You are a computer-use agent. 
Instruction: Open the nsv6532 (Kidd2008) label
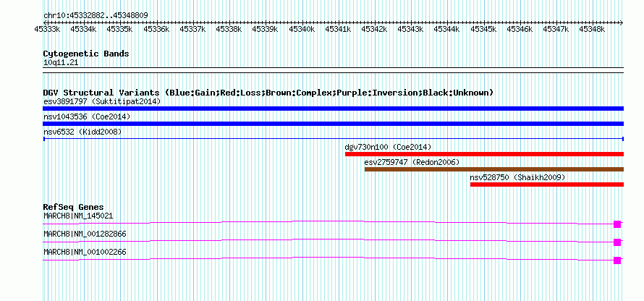(82, 132)
